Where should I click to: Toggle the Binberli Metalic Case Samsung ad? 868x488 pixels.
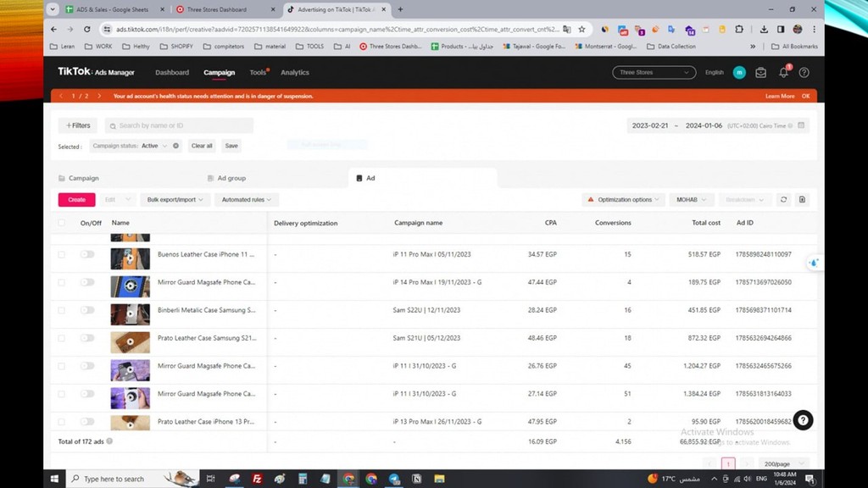tap(87, 310)
